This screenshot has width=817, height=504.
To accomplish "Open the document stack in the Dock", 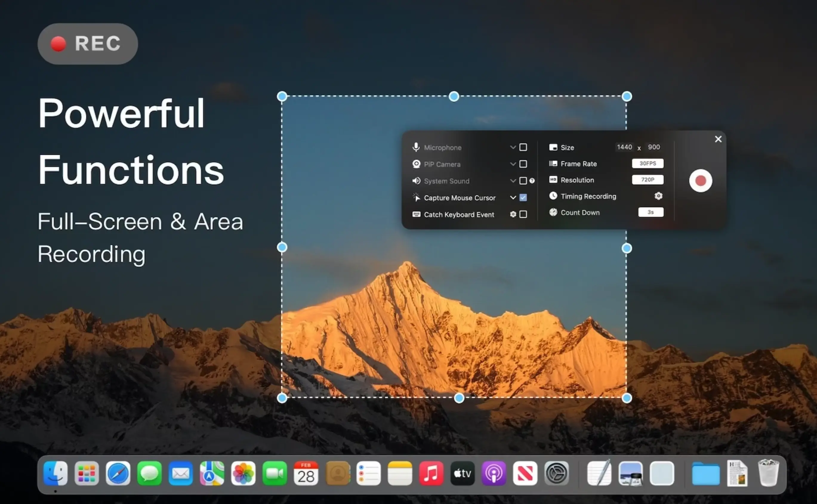I will [x=737, y=473].
